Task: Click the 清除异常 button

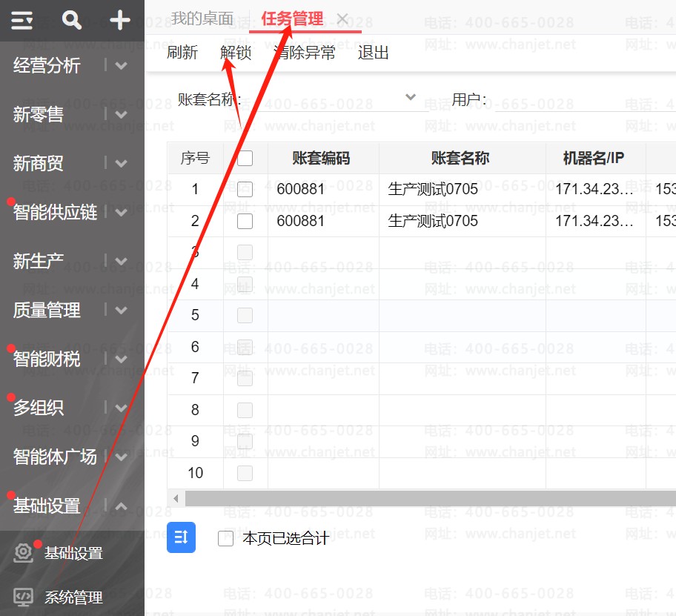Action: point(305,53)
